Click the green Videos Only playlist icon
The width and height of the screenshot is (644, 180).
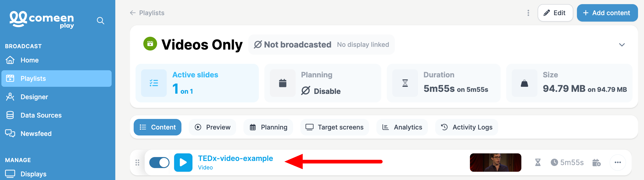(x=150, y=44)
